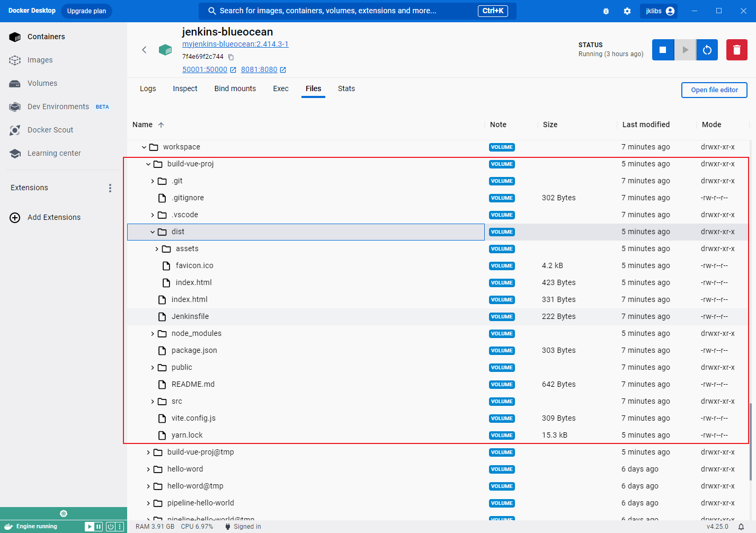The height and width of the screenshot is (533, 756).
Task: Collapse the dist folder
Action: (x=153, y=232)
